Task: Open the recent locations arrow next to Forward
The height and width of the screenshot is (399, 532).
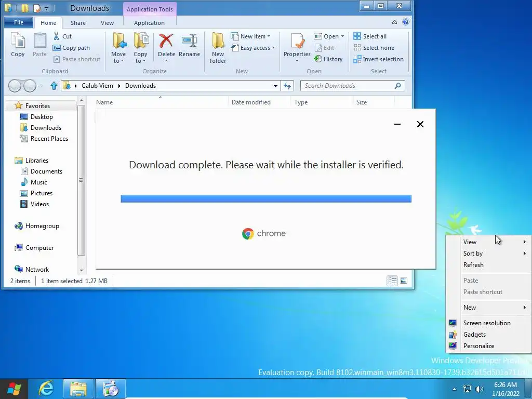Action: tap(41, 86)
